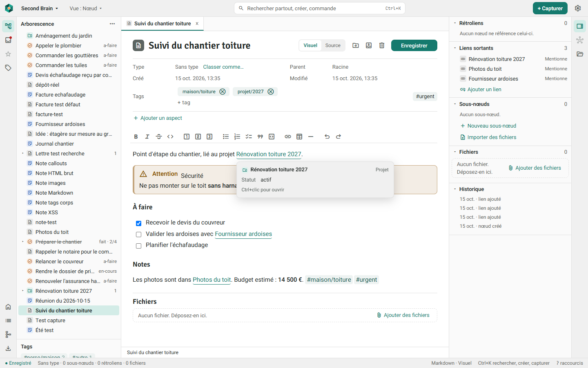Apply strikethrough formatting in the toolbar
This screenshot has height=368, width=588.
coord(159,137)
